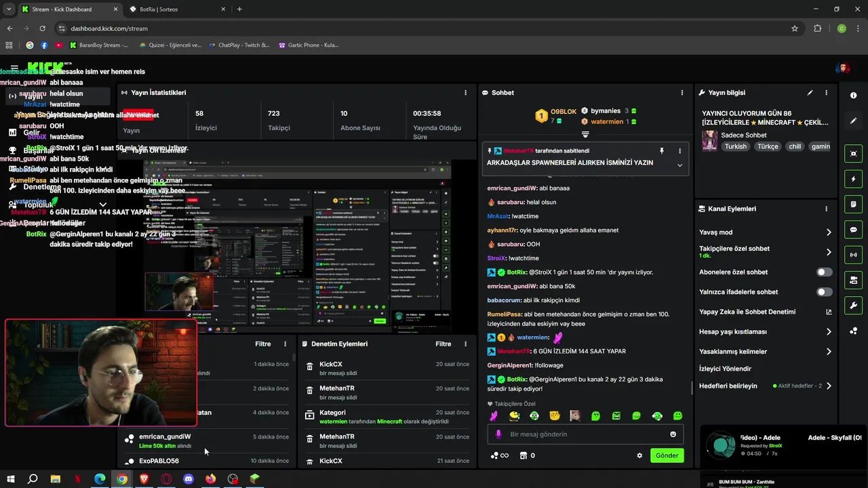Open Windows Start menu
Viewport: 868px width, 488px height.
10,479
